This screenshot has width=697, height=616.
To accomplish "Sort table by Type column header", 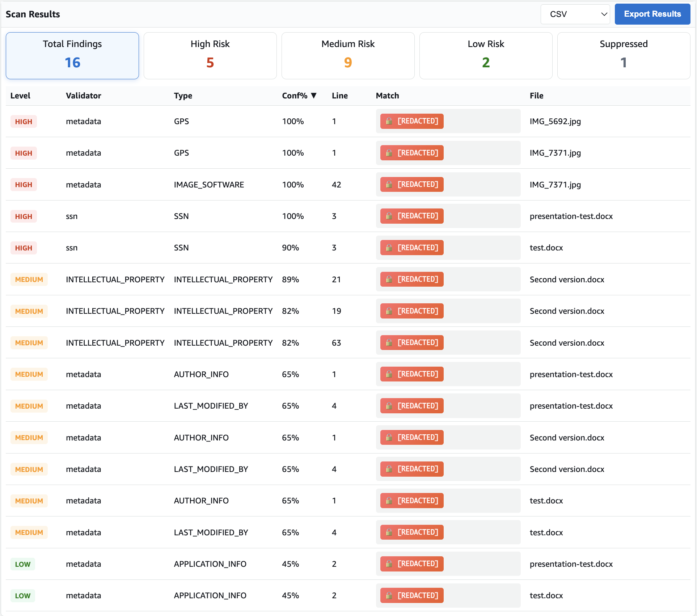I will (x=183, y=96).
